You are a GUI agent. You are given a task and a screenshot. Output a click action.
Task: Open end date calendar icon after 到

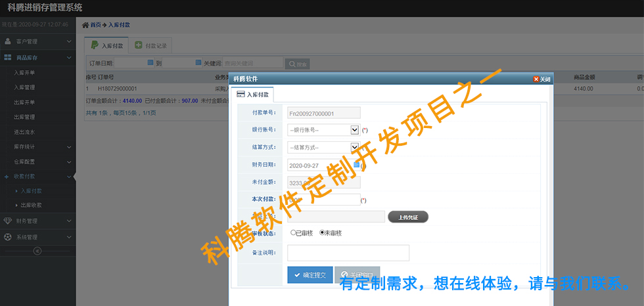tap(198, 63)
